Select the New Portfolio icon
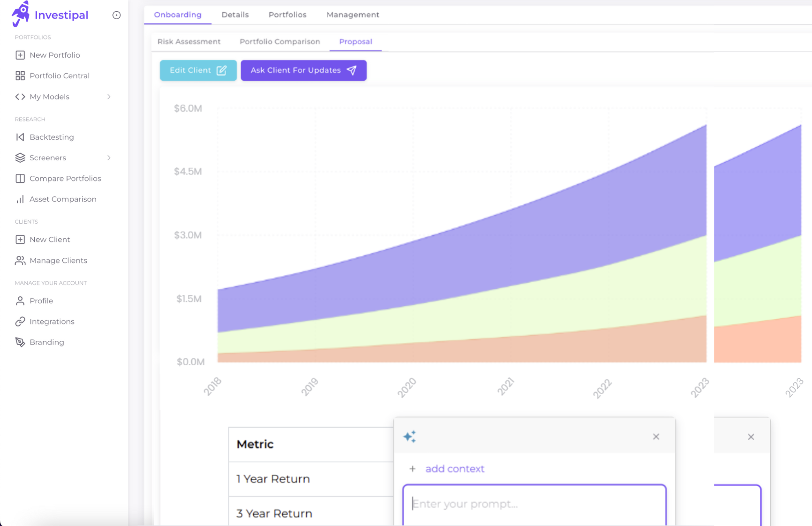The image size is (812, 526). click(20, 55)
